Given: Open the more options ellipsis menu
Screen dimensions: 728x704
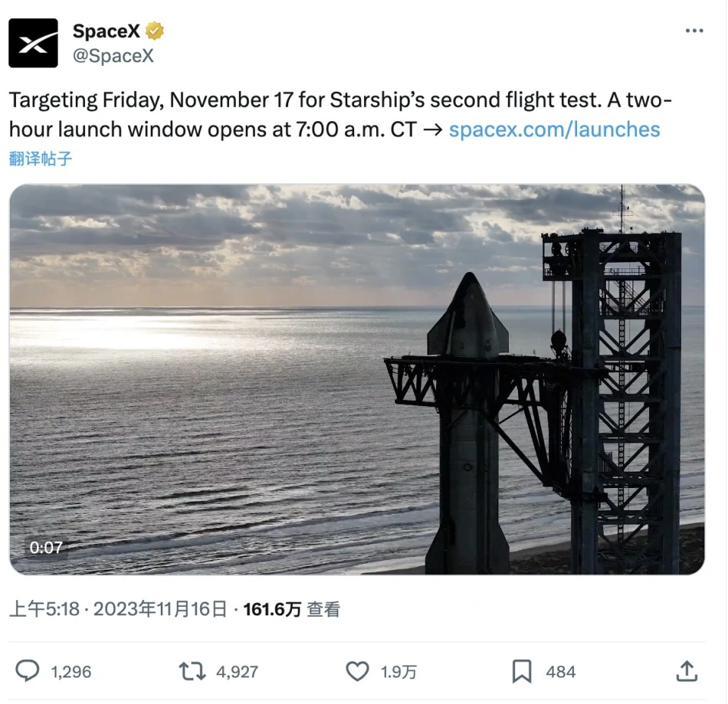Looking at the screenshot, I should (x=694, y=31).
